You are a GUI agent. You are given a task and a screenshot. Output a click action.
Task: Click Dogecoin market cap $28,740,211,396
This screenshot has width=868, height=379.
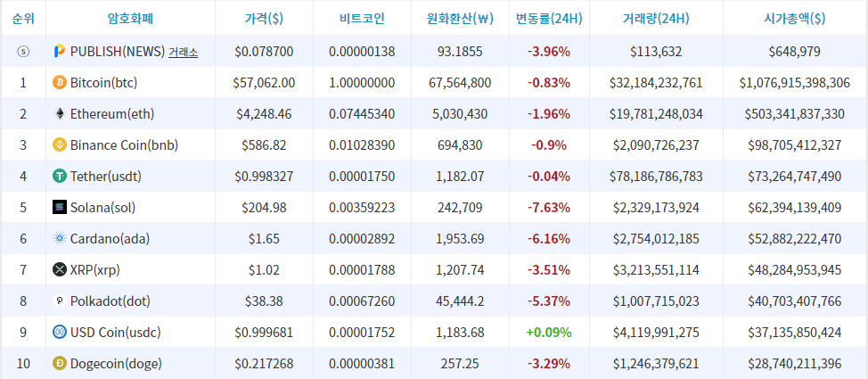coord(795,364)
